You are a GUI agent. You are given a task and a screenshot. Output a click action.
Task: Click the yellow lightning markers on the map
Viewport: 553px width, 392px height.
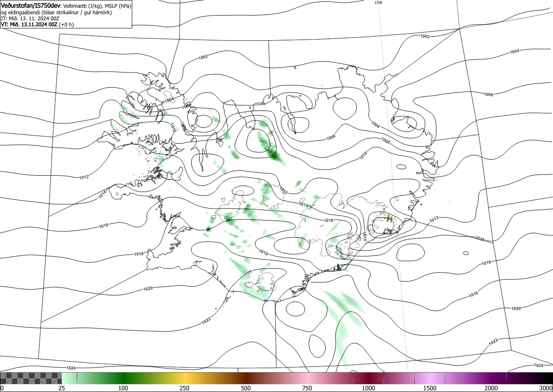pyautogui.click(x=389, y=218)
